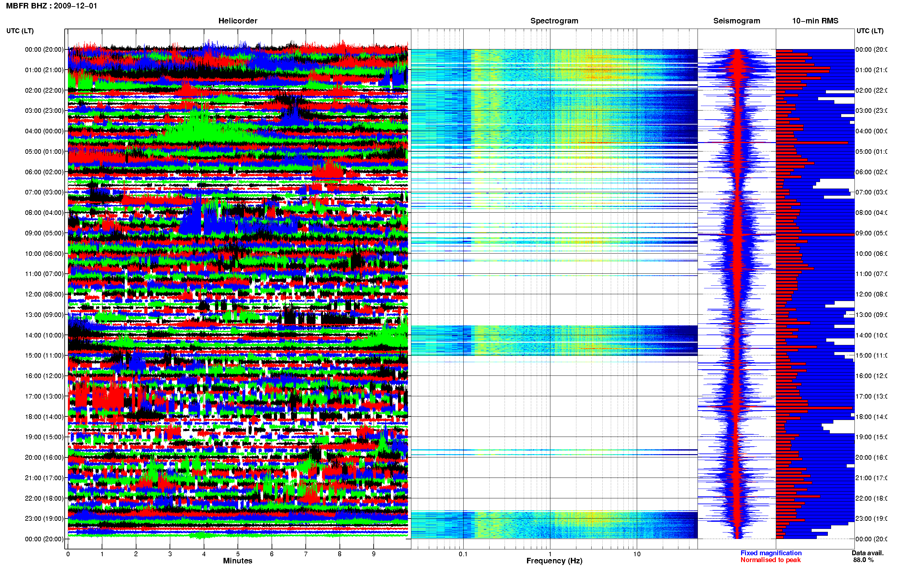Click the blue Fixed magnification legend text
Screen dimensions: 924x578
pos(771,553)
